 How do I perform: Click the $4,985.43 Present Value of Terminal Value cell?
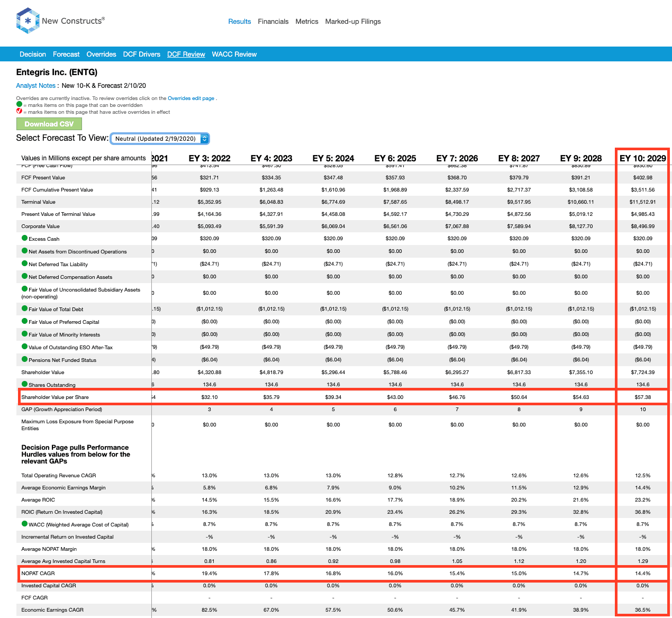(x=643, y=214)
